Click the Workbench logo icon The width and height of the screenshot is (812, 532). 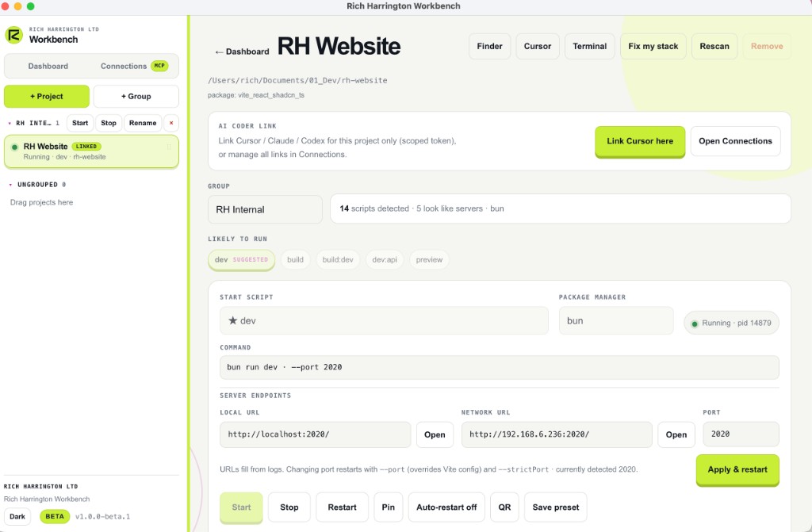pyautogui.click(x=14, y=35)
